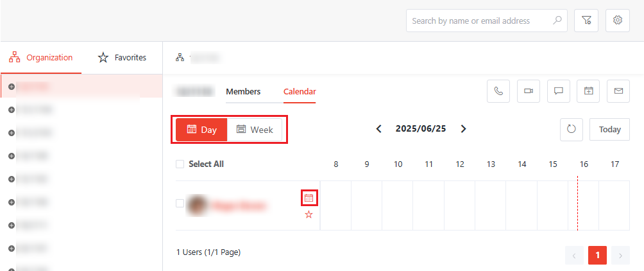This screenshot has height=271, width=644.
Task: Expand the second organization tree node
Action: 12,110
